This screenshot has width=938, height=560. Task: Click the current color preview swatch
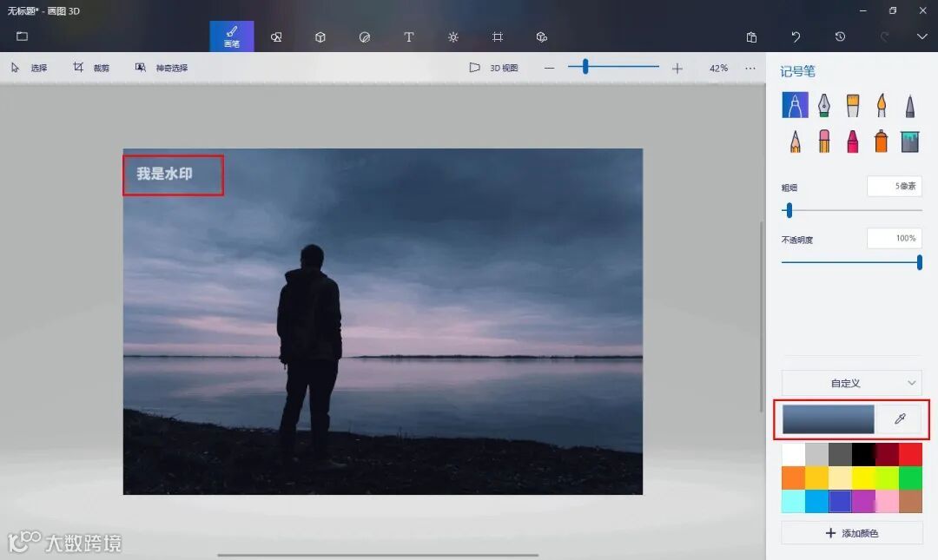click(x=828, y=418)
